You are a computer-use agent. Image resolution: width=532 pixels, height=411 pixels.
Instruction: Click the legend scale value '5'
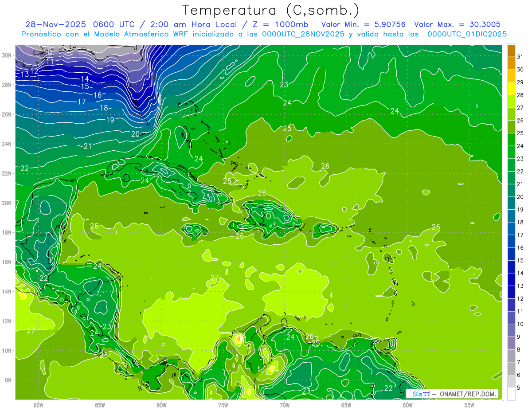(x=519, y=388)
